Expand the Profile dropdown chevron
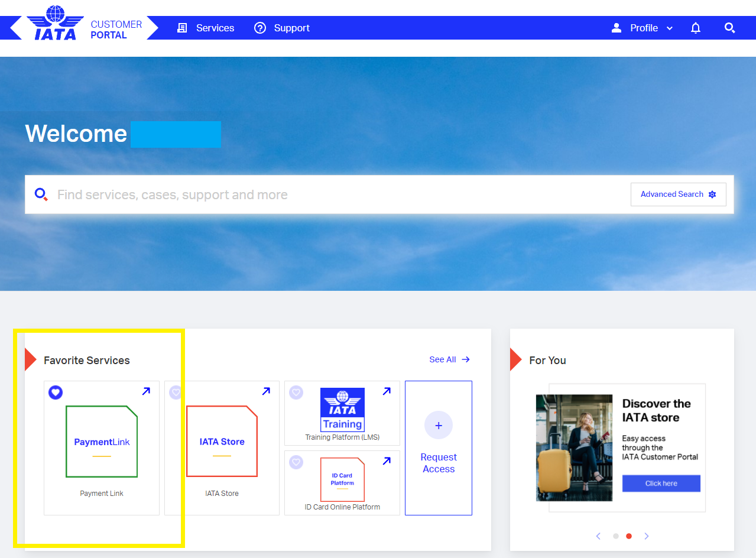756x558 pixels. pos(670,28)
